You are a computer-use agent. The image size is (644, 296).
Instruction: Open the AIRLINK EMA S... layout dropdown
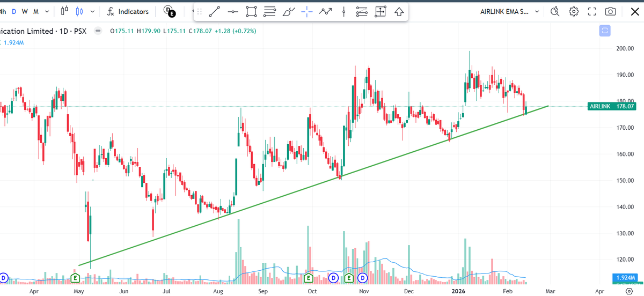coord(511,11)
